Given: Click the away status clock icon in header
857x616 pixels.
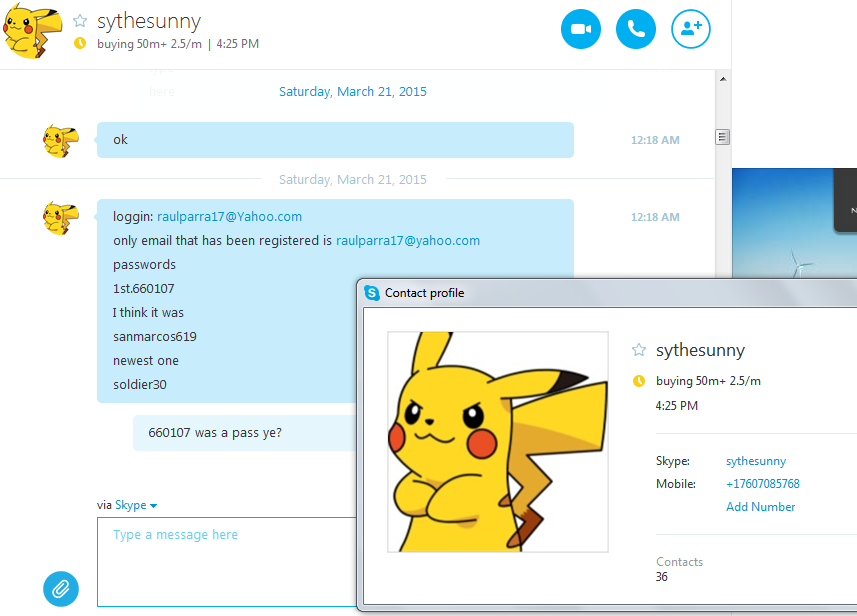Looking at the screenshot, I should tap(80, 43).
